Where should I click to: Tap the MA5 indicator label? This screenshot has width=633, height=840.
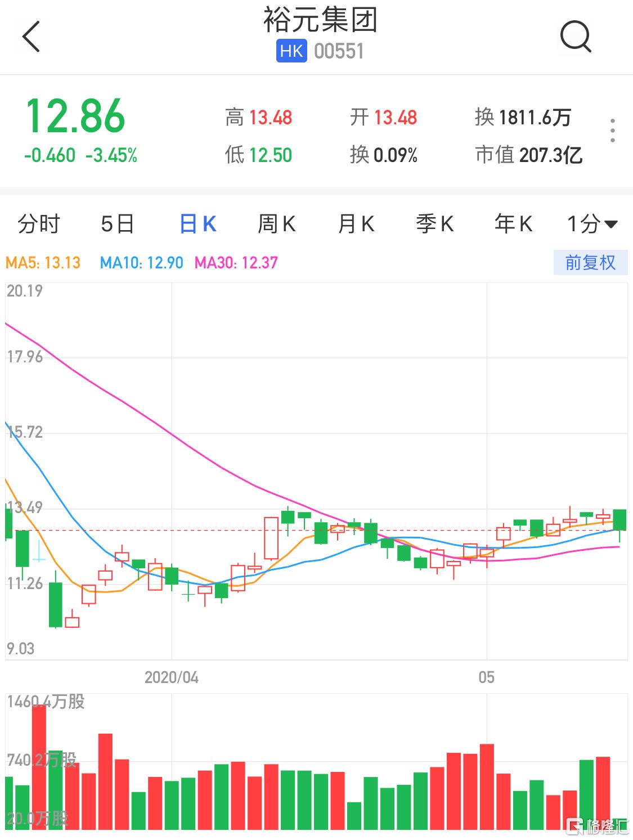click(43, 263)
